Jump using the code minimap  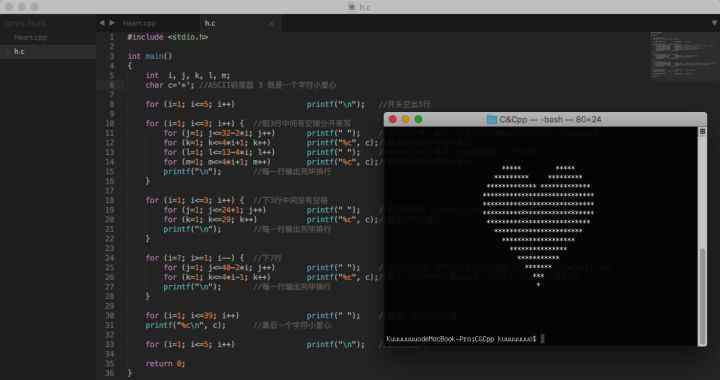[683, 55]
